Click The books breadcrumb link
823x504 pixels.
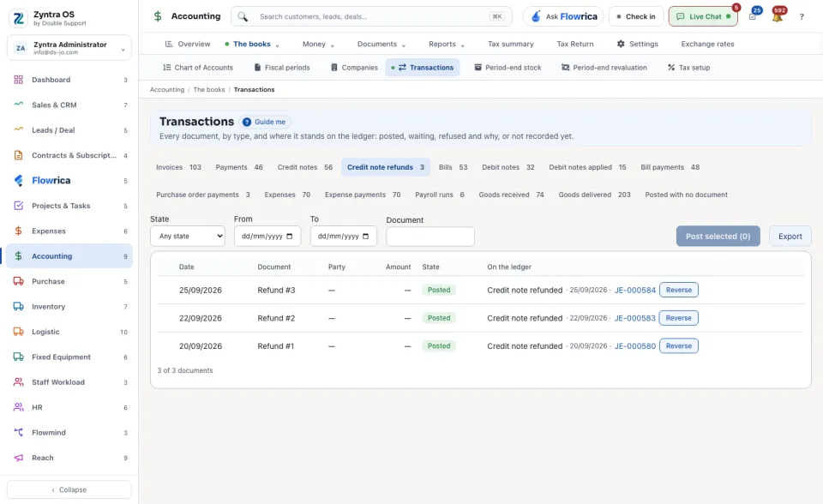209,90
